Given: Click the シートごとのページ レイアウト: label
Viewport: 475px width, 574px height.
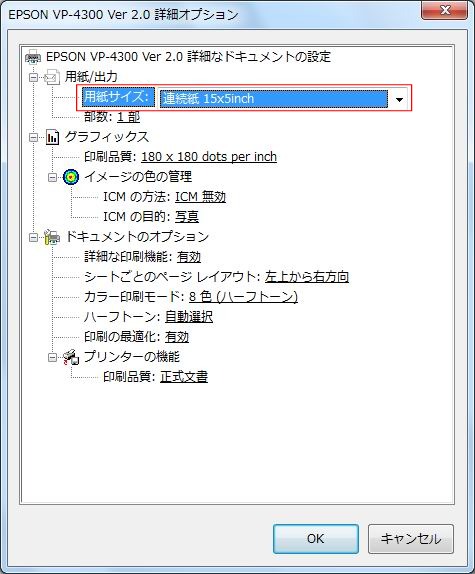Looking at the screenshot, I should pos(172,277).
